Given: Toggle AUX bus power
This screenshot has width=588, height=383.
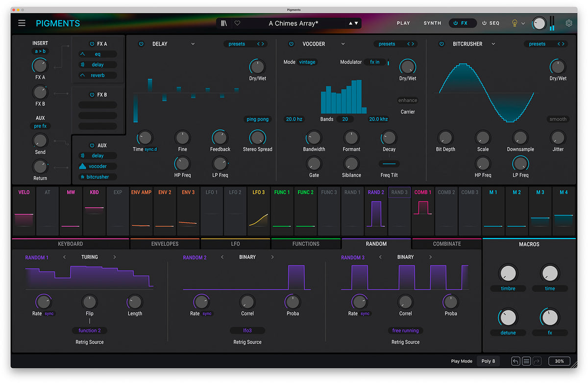Looking at the screenshot, I should tap(92, 145).
